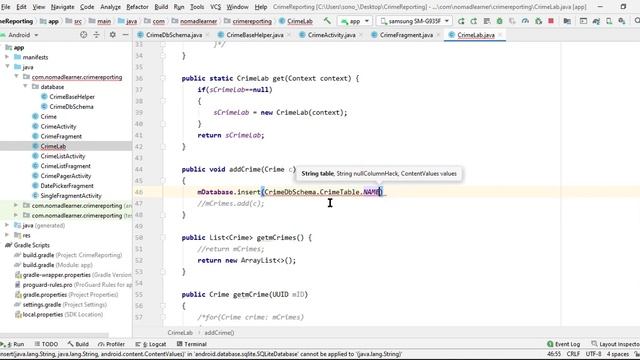The image size is (640, 360).
Task: Open the Run tool window
Action: 13,344
